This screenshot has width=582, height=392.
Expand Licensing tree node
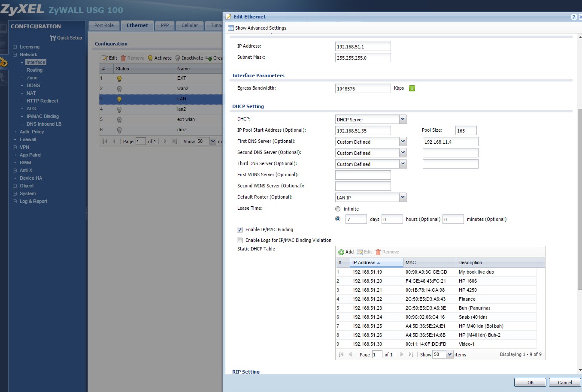point(15,47)
